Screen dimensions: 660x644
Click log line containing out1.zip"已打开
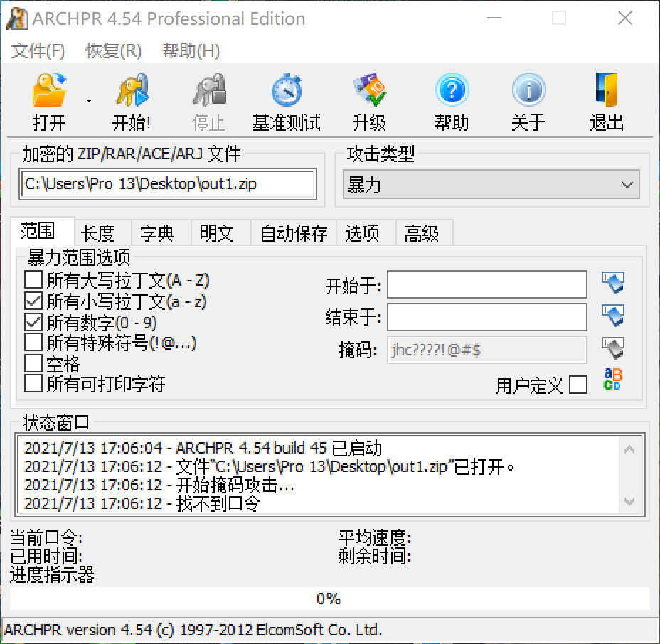pos(269,466)
